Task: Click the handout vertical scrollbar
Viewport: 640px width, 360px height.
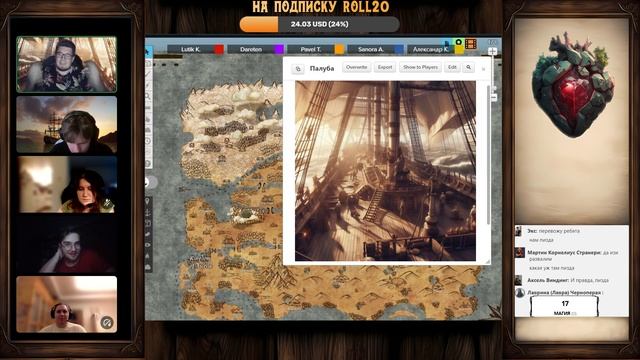Action: [x=488, y=154]
